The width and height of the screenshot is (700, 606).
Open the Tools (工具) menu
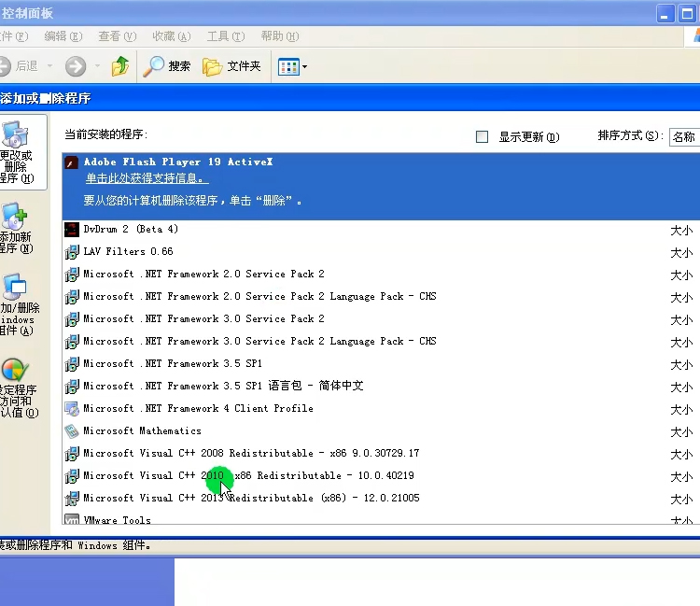click(x=226, y=36)
